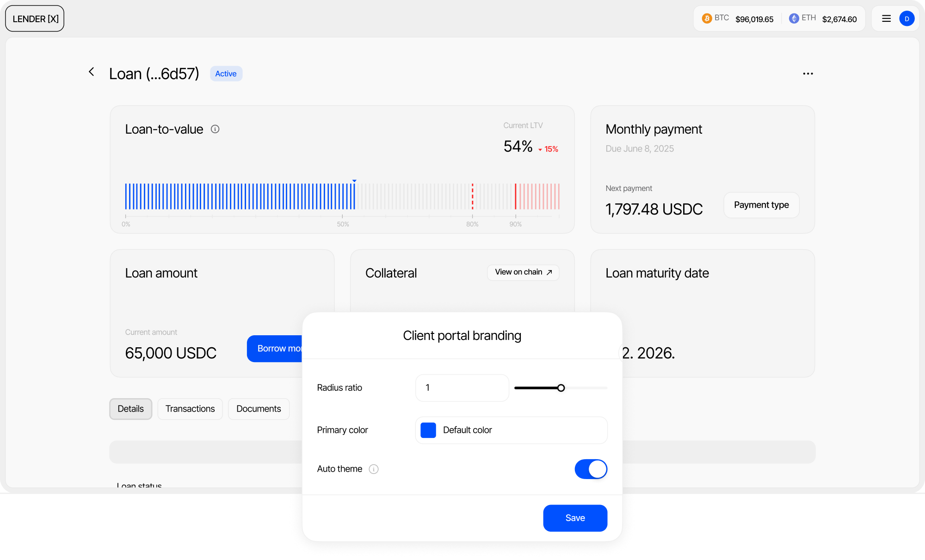Open the hamburger menu in header
The image size is (925, 560).
click(x=886, y=18)
